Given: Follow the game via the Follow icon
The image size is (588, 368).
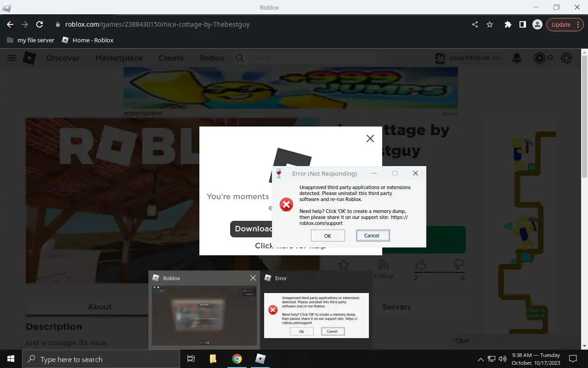Looking at the screenshot, I should tap(384, 269).
